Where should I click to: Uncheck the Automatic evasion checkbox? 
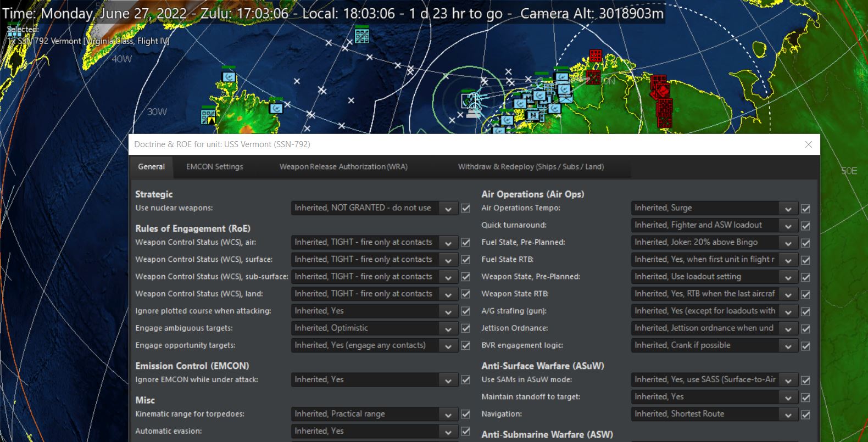pos(466,431)
